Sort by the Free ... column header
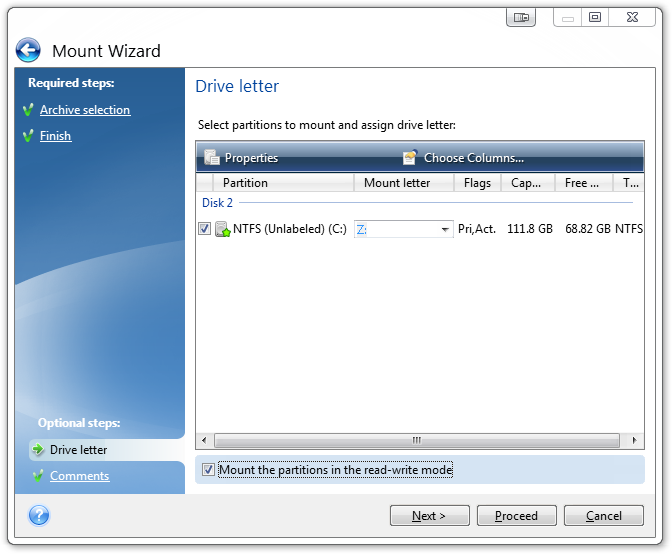672x554 pixels. 583,183
